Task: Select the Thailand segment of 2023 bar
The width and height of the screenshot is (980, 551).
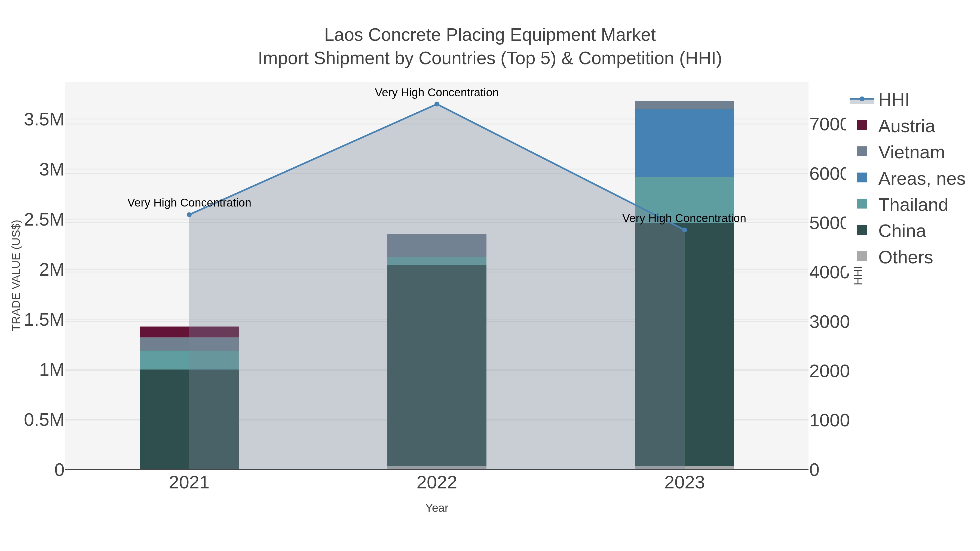Action: click(684, 200)
